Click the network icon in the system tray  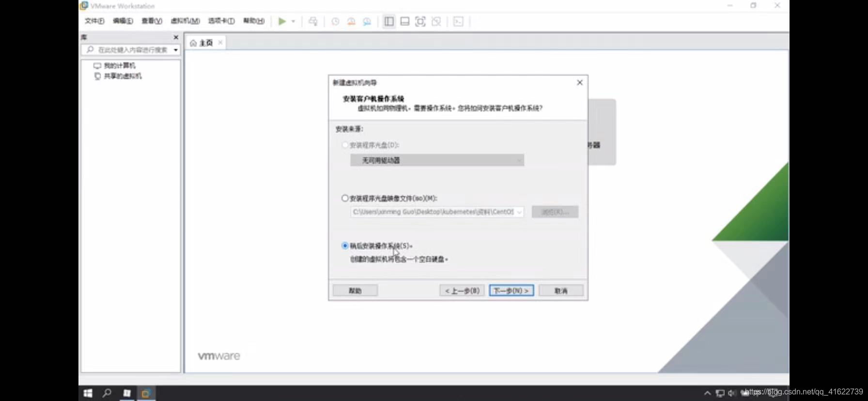pyautogui.click(x=720, y=393)
